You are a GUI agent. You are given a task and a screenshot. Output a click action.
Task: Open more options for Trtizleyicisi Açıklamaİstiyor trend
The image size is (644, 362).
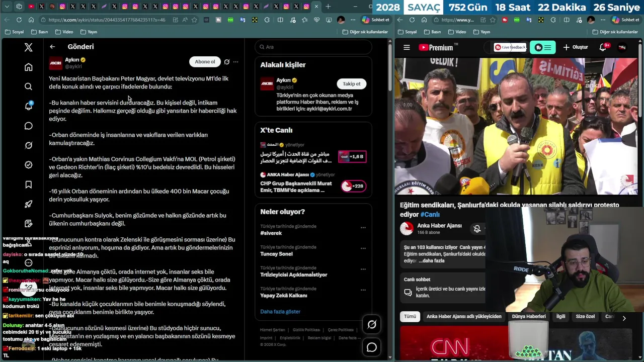(x=363, y=269)
